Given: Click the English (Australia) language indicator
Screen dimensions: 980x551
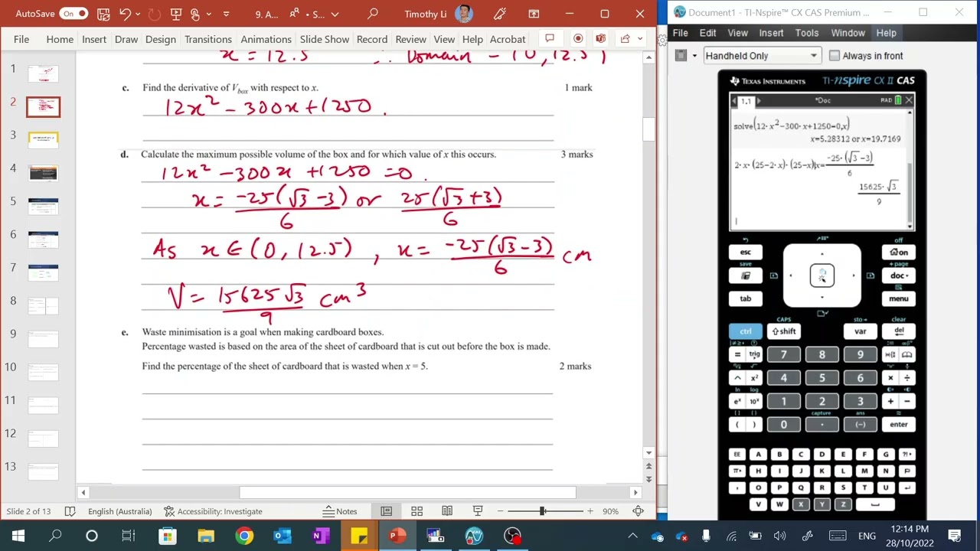Looking at the screenshot, I should coord(119,511).
